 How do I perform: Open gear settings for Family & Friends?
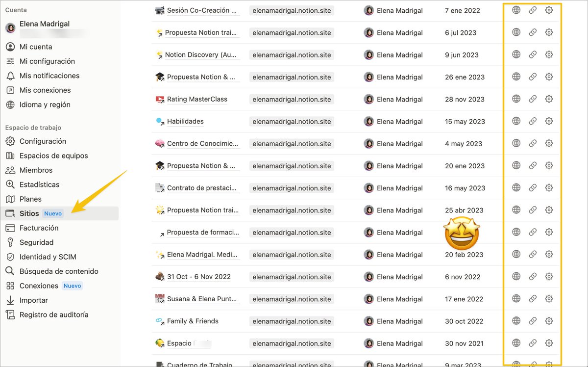549,321
